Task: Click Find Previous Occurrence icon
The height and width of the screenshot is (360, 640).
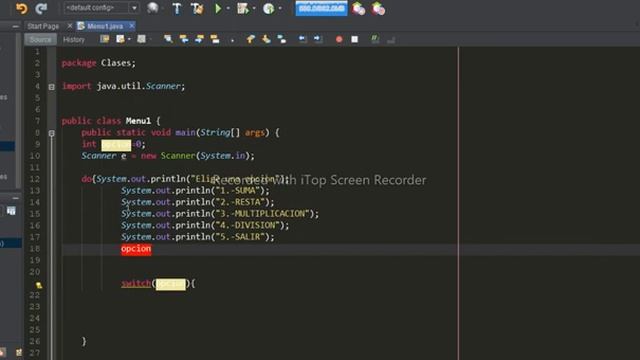Action: click(184, 39)
